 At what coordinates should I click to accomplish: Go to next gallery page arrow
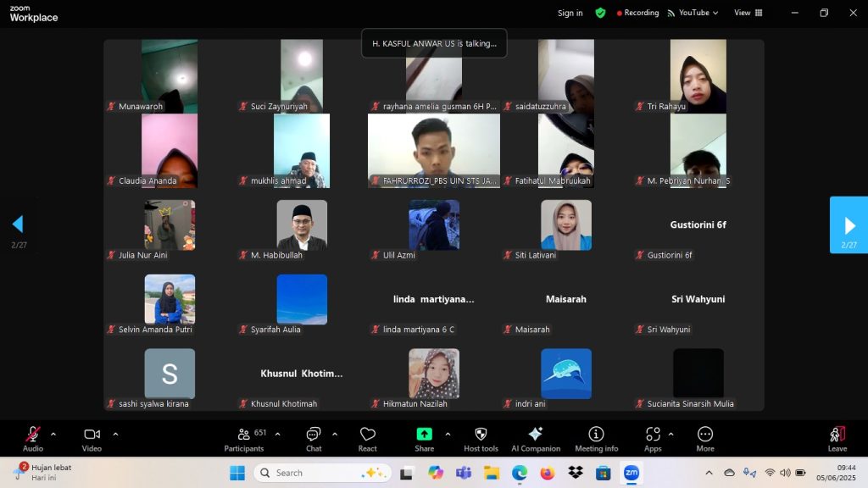pyautogui.click(x=849, y=225)
